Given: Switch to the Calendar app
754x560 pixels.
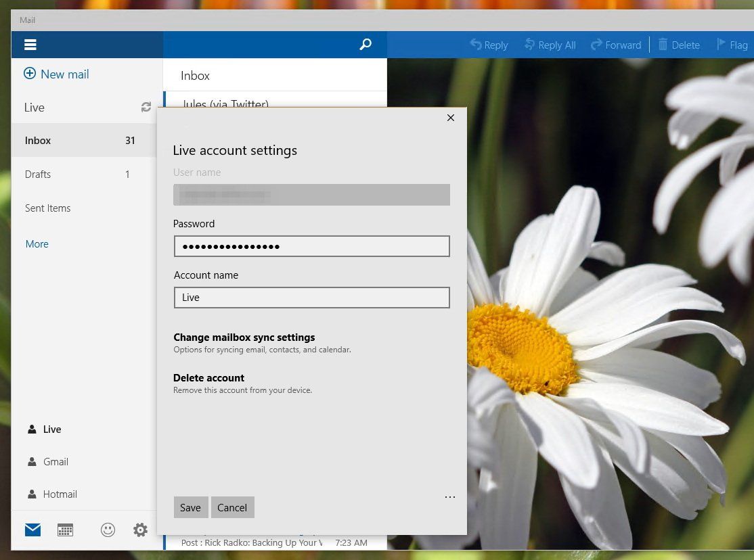Looking at the screenshot, I should 65,530.
